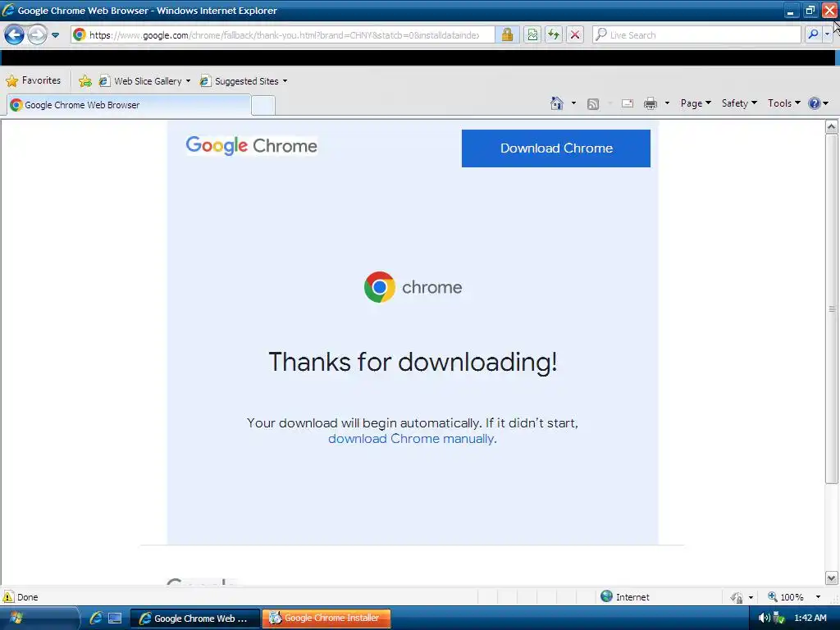Select the Google Chrome Web Browser tab

click(x=129, y=105)
